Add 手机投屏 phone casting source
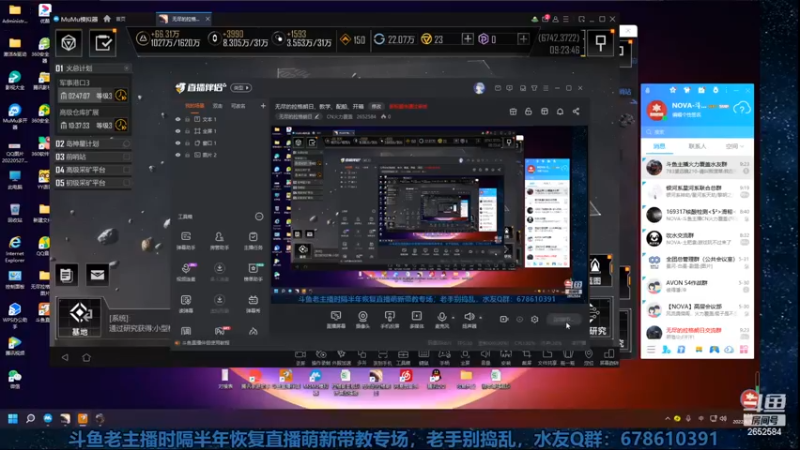Viewport: 800px width, 450px height. click(x=390, y=320)
